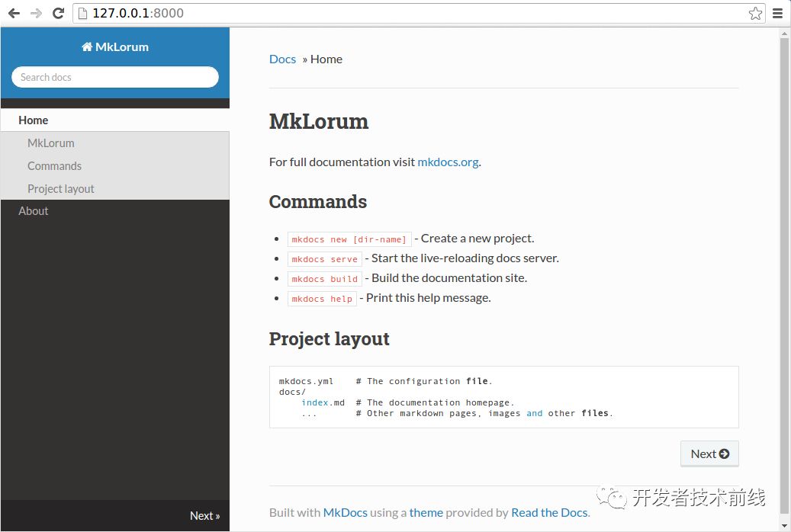
Task: Click the 'mkdocs help' code snippet
Action: pyautogui.click(x=322, y=299)
